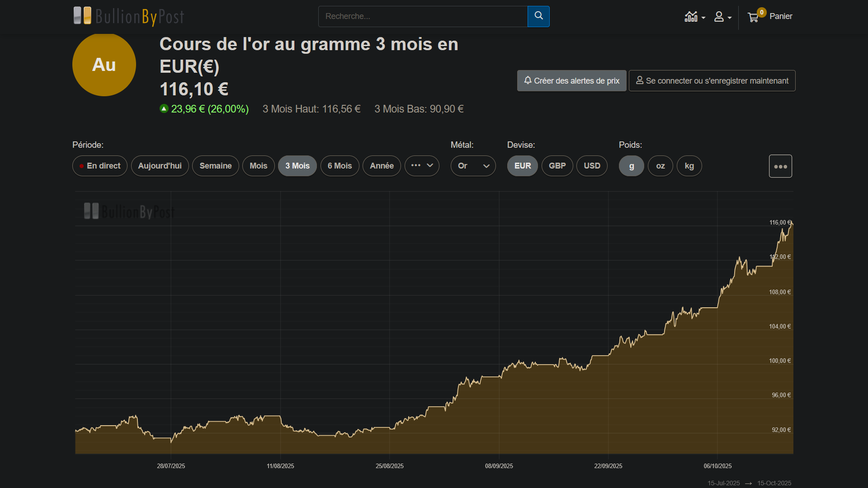The image size is (868, 488).
Task: Switch weight unit to oz
Action: click(x=660, y=166)
